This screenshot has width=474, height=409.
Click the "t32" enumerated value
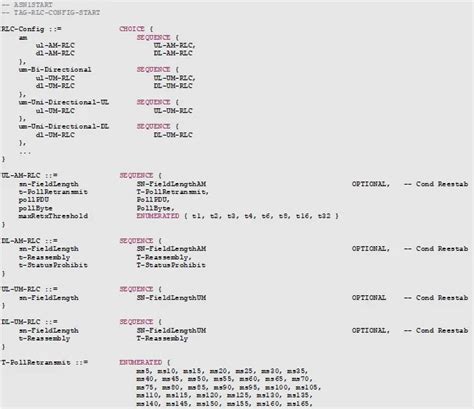pyautogui.click(x=324, y=216)
